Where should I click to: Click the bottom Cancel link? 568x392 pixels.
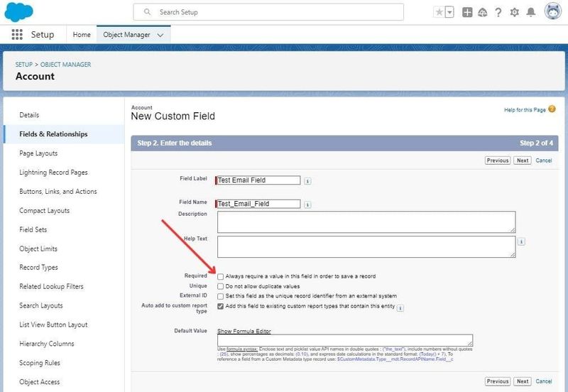point(544,381)
